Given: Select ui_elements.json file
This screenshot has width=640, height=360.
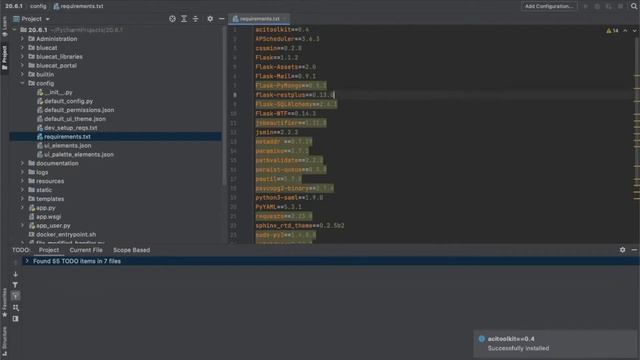Looking at the screenshot, I should pos(63,146).
